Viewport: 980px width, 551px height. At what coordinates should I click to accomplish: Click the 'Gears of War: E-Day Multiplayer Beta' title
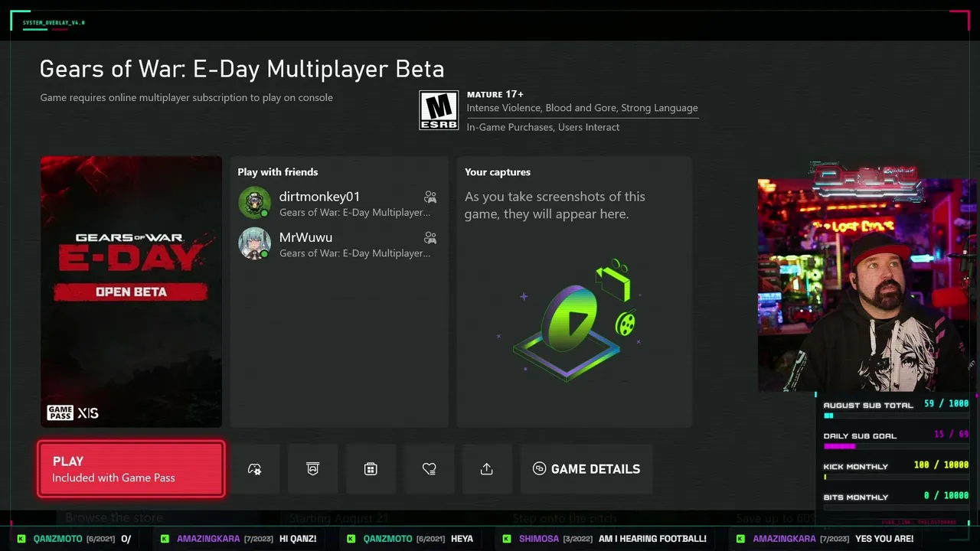[x=242, y=69]
